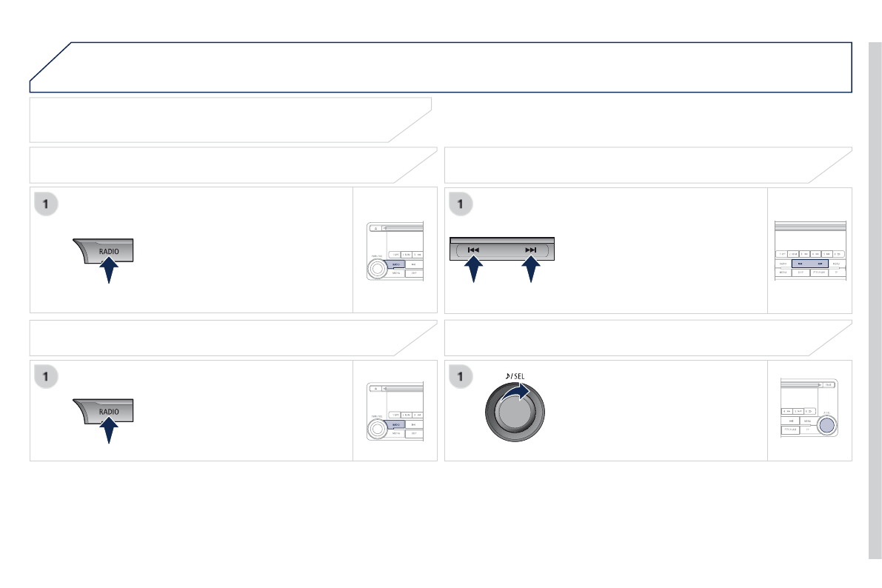Click the vertical scrollbar on the right edge
882x588 pixels.
pyautogui.click(x=875, y=296)
